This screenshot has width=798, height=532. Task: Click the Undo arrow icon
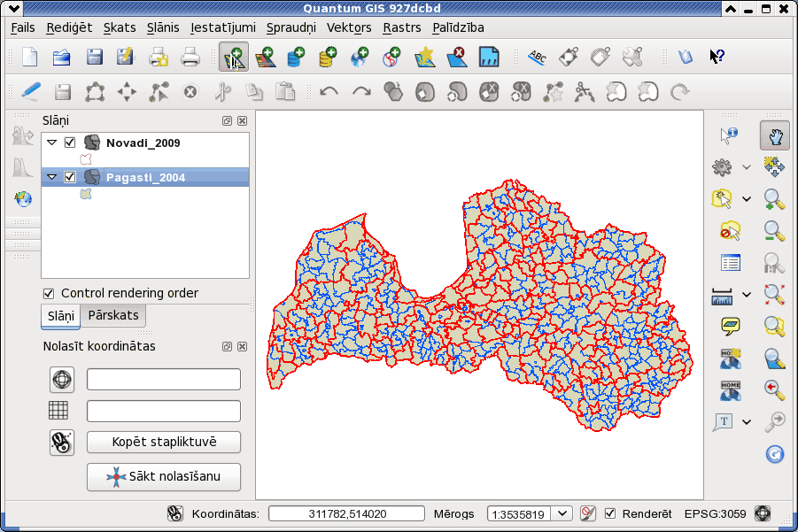(x=329, y=92)
